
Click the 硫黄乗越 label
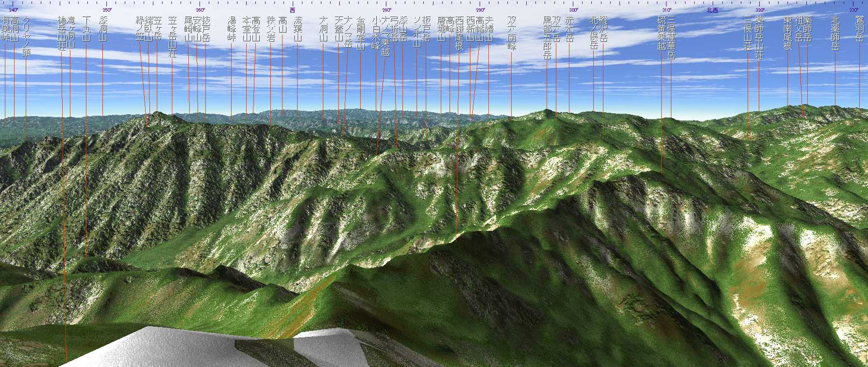661,33
